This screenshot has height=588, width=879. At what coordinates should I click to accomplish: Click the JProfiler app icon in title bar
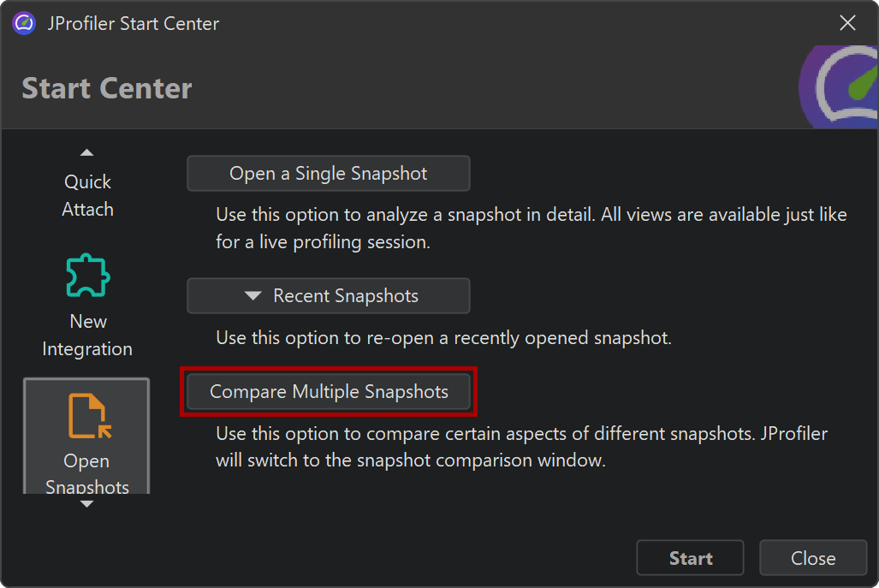tap(24, 23)
